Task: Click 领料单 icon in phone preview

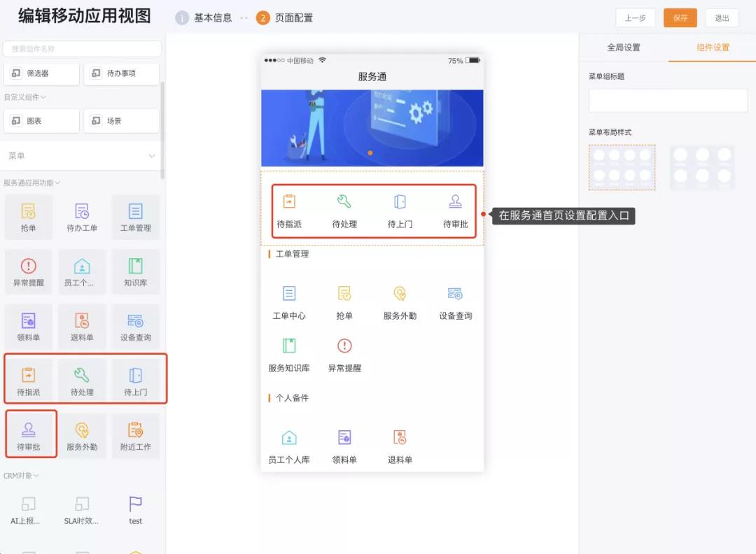Action: pos(344,437)
